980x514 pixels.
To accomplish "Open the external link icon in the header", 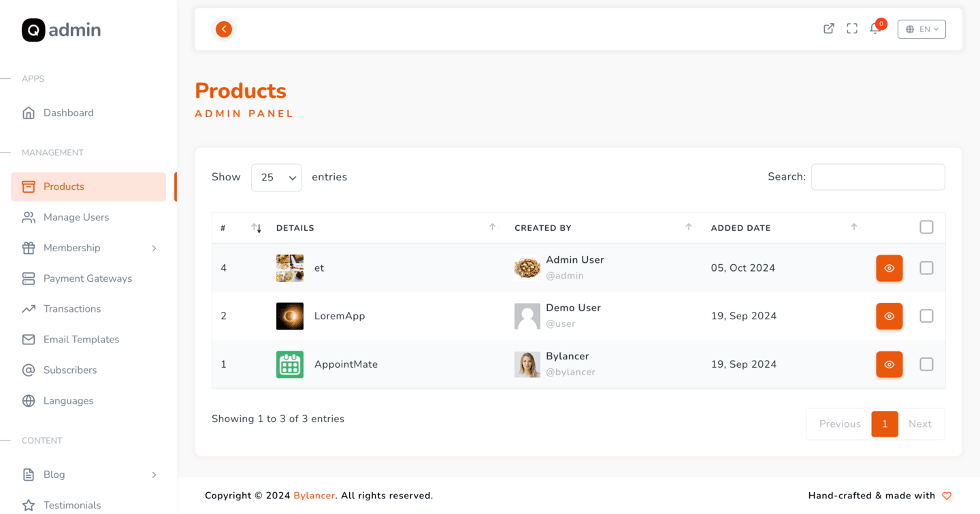I will pyautogui.click(x=829, y=29).
